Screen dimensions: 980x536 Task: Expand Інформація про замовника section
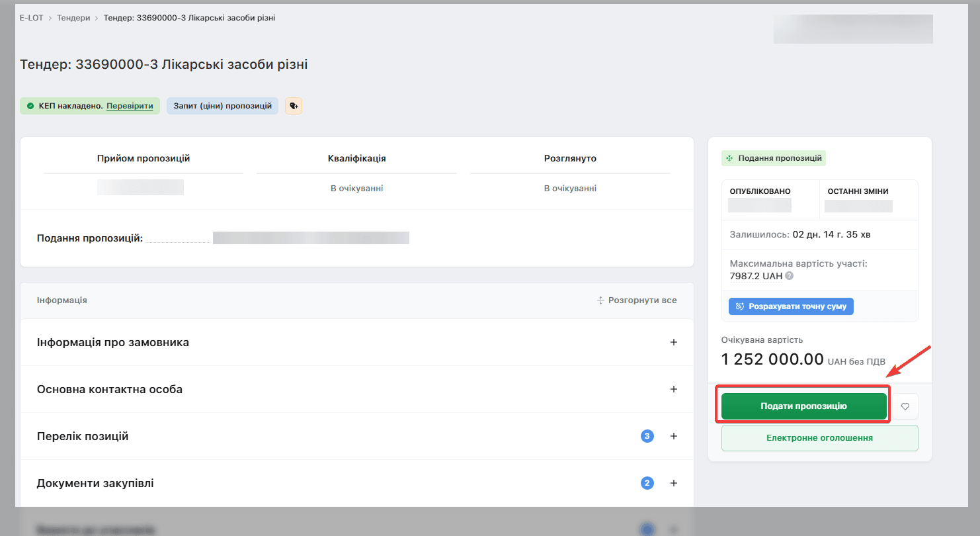[357, 342]
